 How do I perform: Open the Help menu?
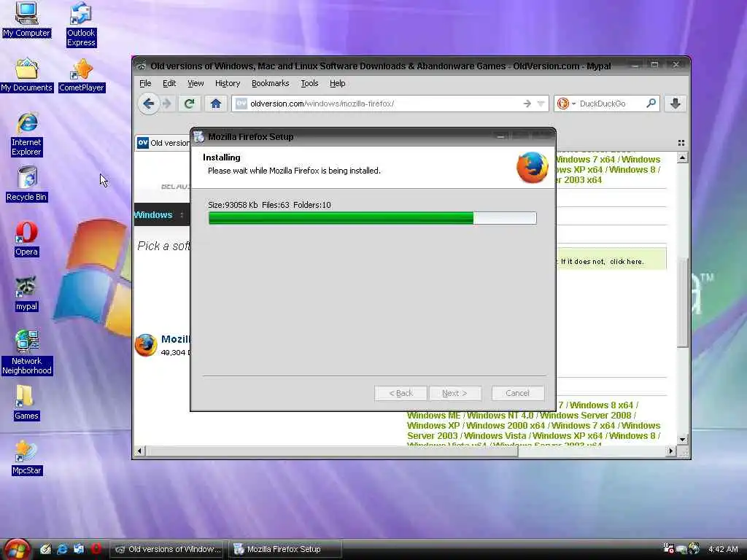337,83
